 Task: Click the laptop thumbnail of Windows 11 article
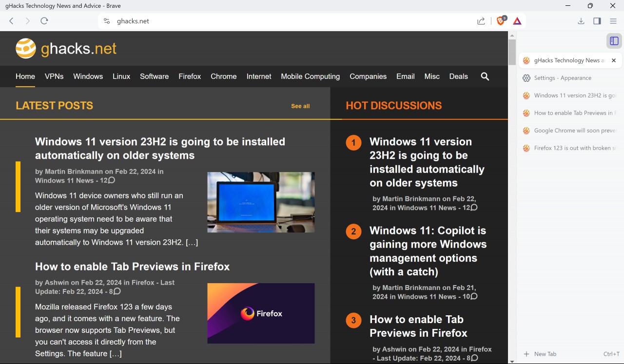(261, 202)
